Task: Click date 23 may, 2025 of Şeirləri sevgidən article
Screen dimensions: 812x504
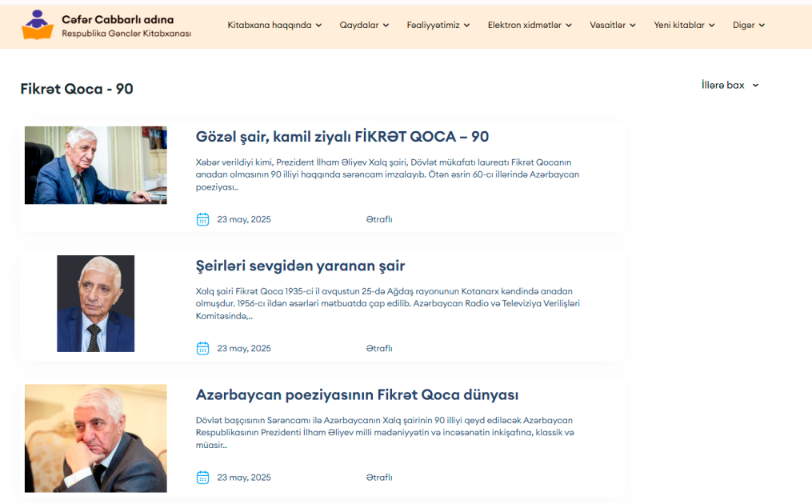Action: [x=244, y=349]
